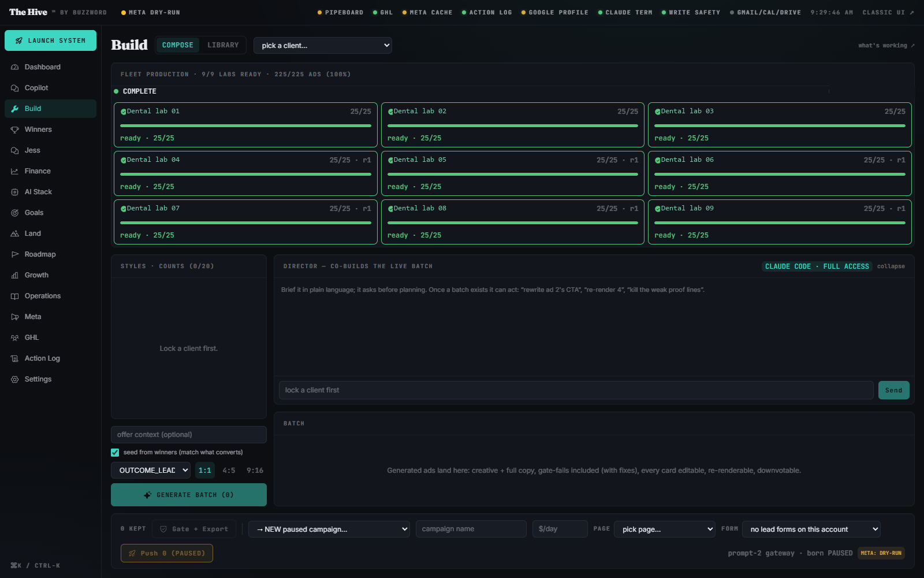Open the Goals target icon
924x578 pixels.
click(15, 213)
